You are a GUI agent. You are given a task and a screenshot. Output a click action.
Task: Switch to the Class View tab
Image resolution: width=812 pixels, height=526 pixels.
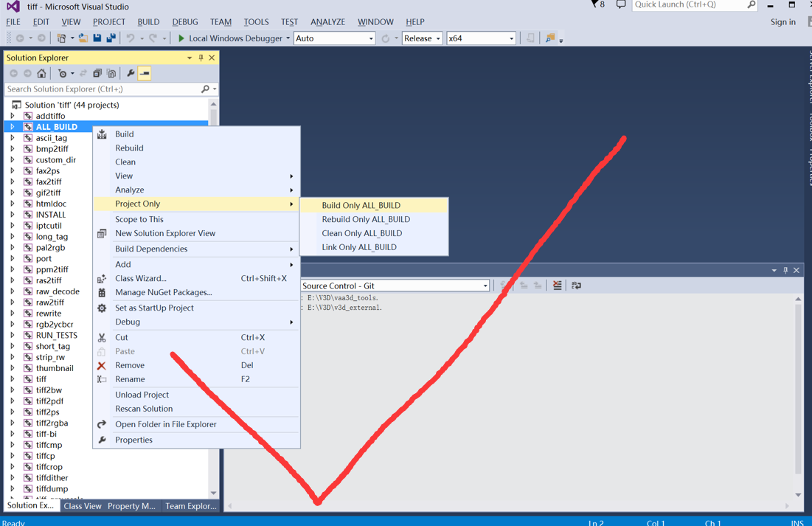point(83,506)
